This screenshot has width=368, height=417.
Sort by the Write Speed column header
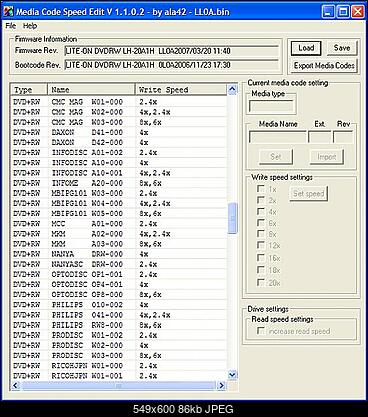tap(181, 90)
